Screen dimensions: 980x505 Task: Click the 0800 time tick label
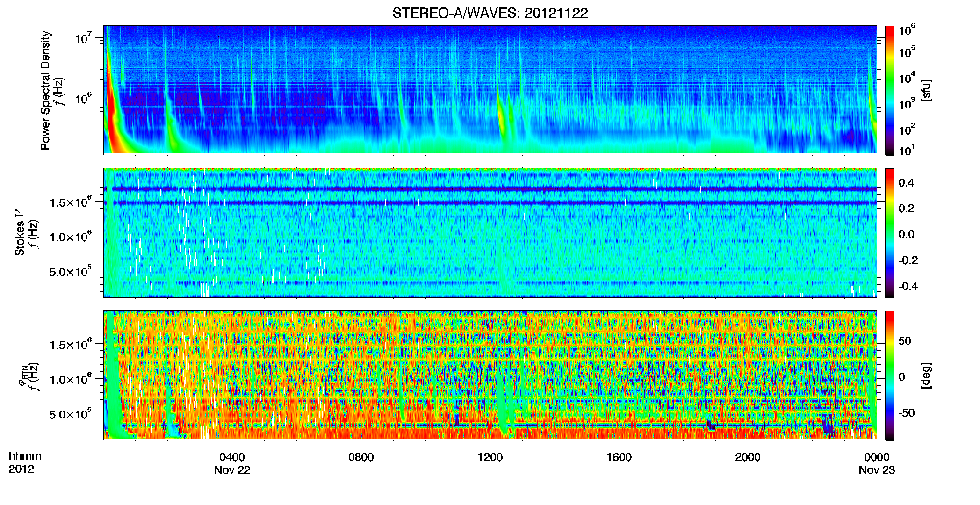[x=361, y=457]
